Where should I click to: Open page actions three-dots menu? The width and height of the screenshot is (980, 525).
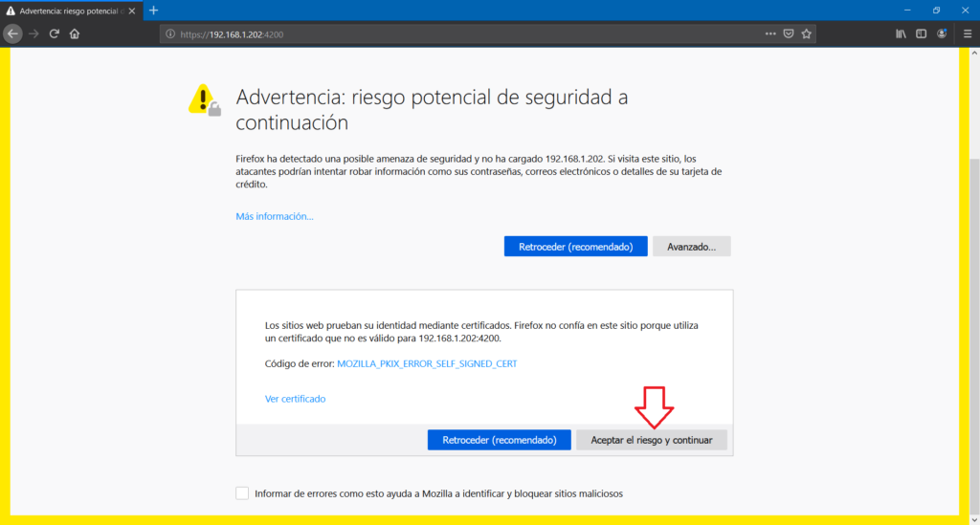[x=770, y=33]
